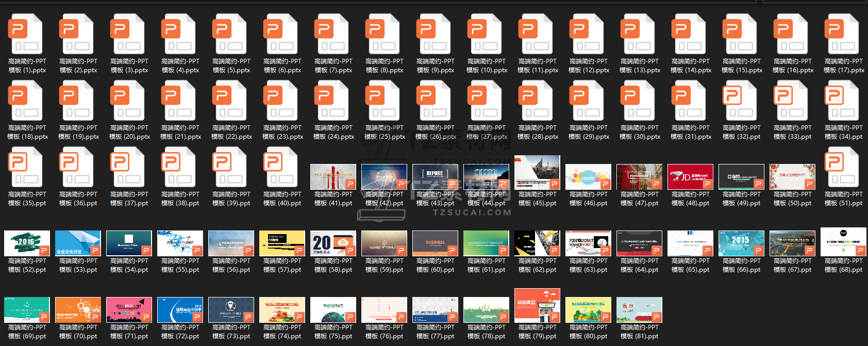
Task: Select file icon 高端简约-PPT模板 (13).pptx
Action: point(637,34)
